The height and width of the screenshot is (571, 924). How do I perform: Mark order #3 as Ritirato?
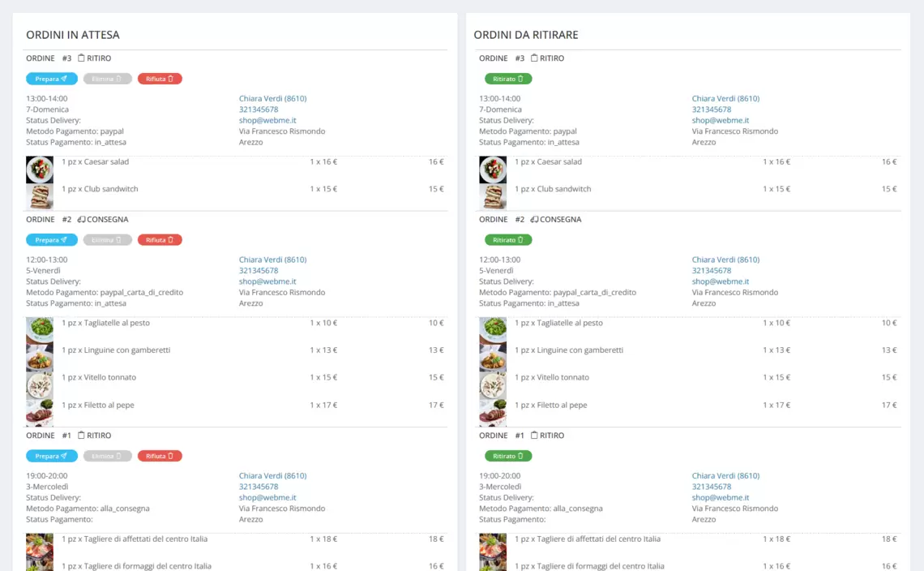click(508, 79)
